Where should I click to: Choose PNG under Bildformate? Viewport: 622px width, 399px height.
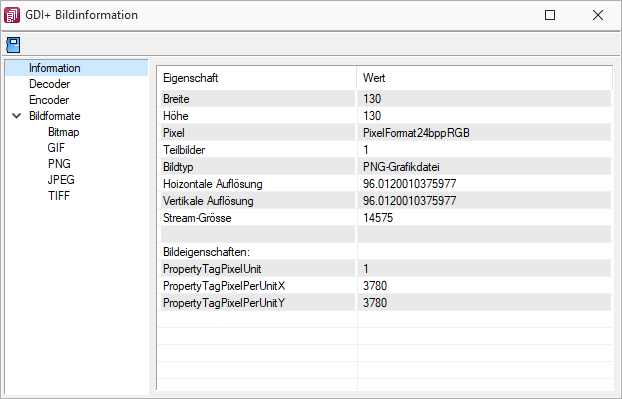coord(59,164)
